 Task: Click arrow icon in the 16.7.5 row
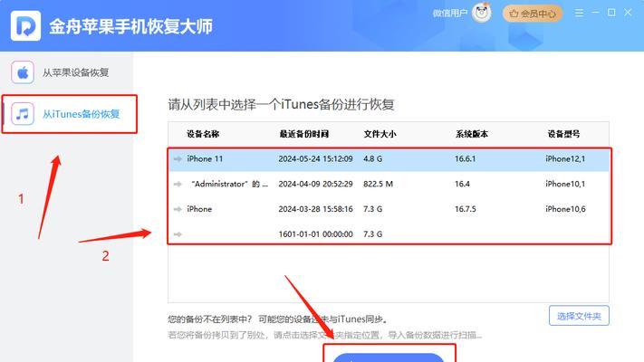(178, 209)
